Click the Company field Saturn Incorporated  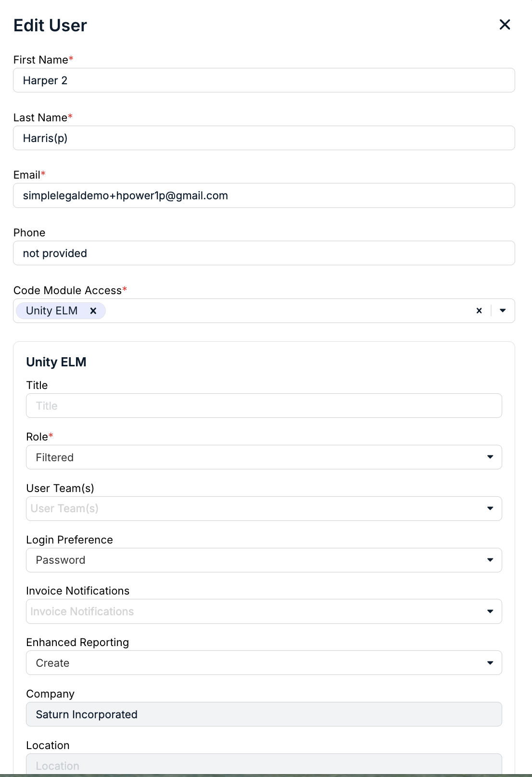pyautogui.click(x=264, y=714)
